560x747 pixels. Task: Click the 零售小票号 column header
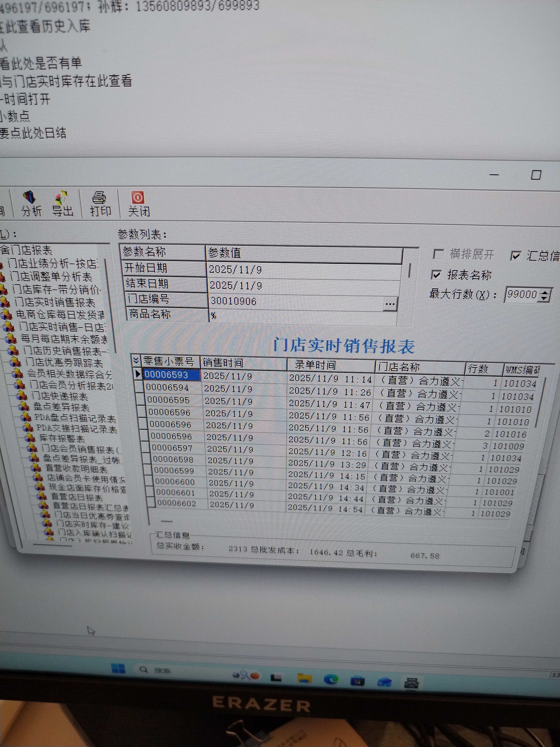(169, 361)
